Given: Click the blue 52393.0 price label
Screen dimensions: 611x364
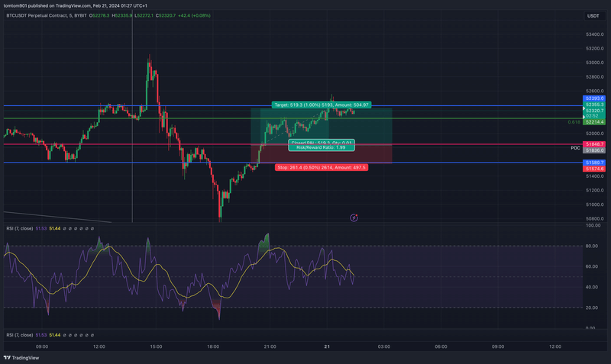Looking at the screenshot, I should 594,98.
